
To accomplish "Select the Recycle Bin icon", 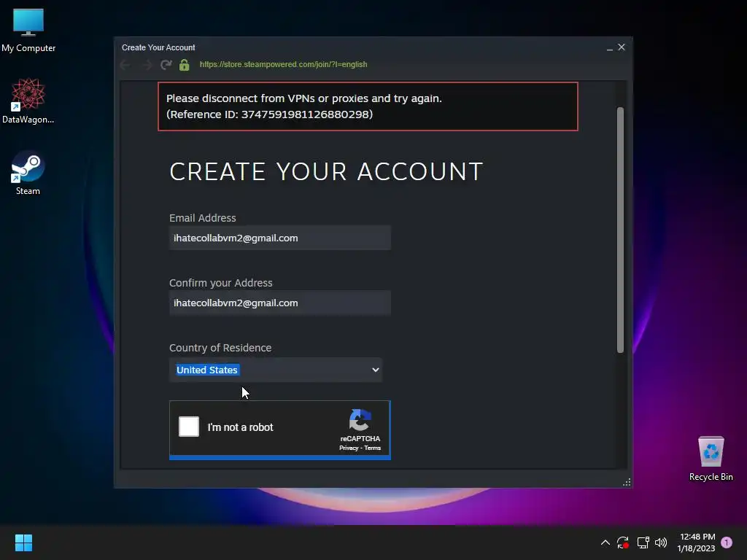I will 711,459.
